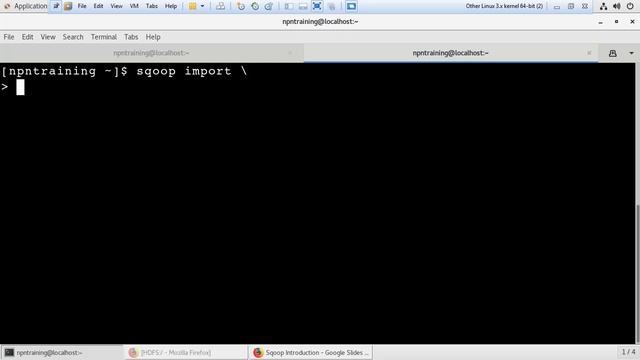640x360 pixels.
Task: Switch to npntraining@localhost taskbar button
Action: click(62, 353)
